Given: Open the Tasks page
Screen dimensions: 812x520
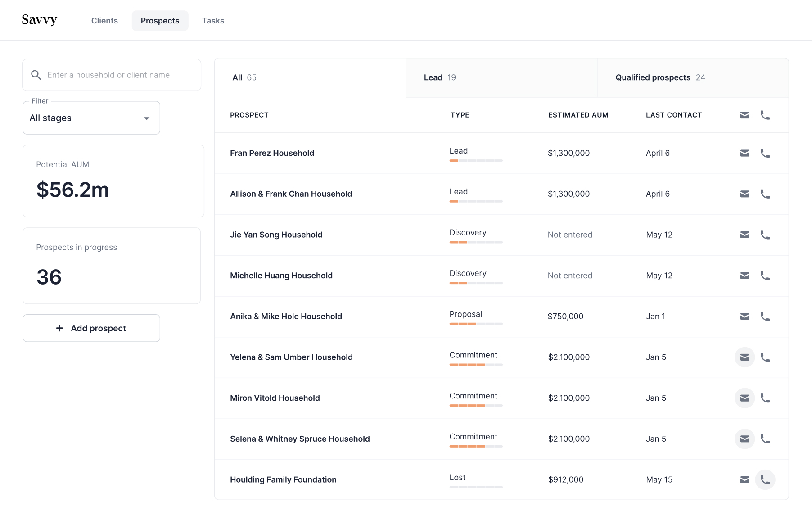Looking at the screenshot, I should tap(213, 21).
